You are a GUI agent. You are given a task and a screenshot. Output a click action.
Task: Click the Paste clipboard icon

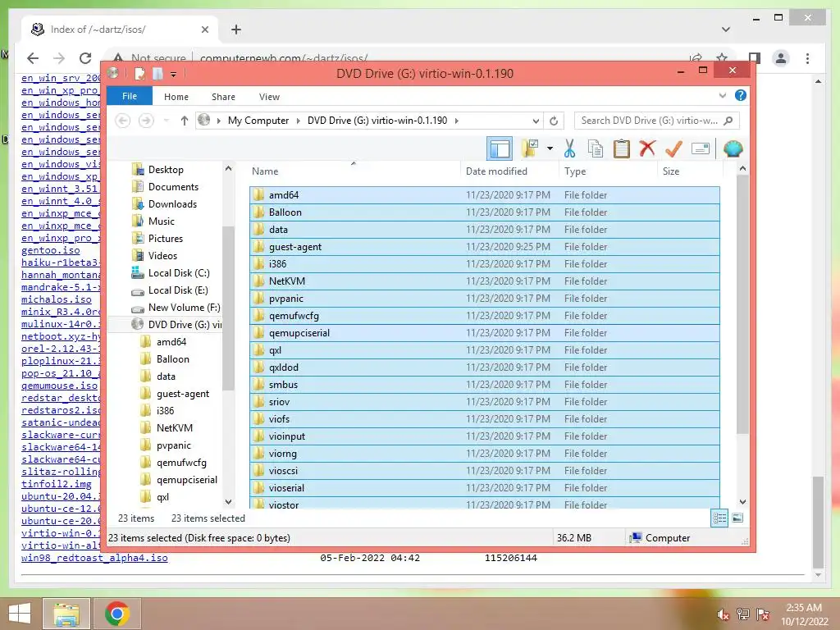click(x=622, y=148)
